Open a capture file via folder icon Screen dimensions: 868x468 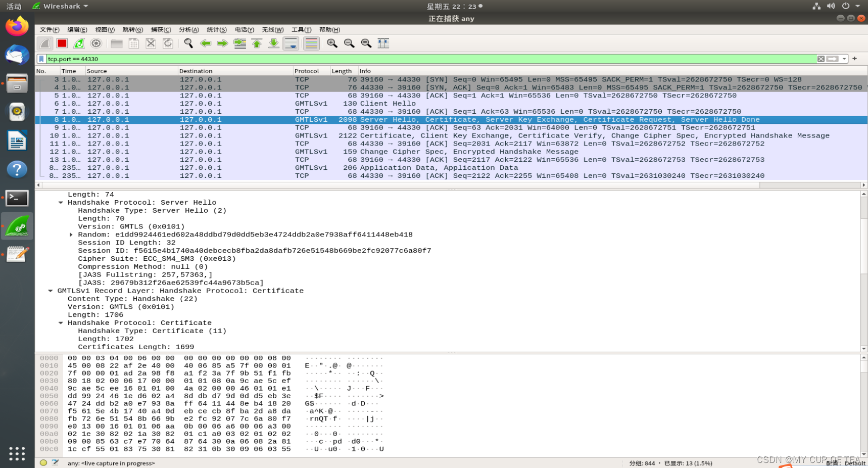(x=117, y=43)
